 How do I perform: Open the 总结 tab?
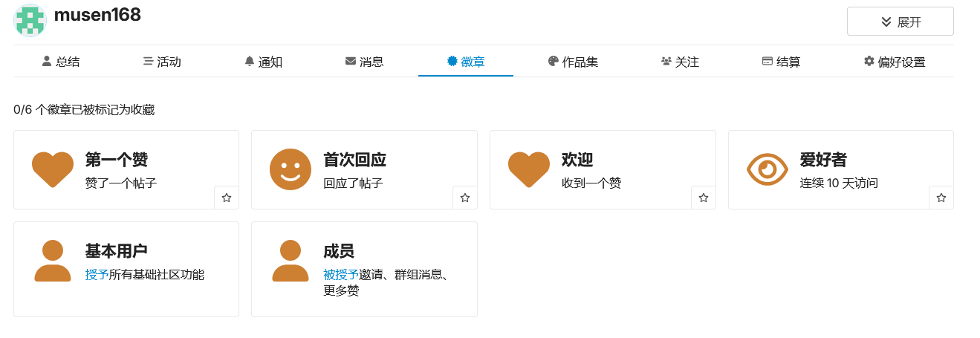pos(61,62)
